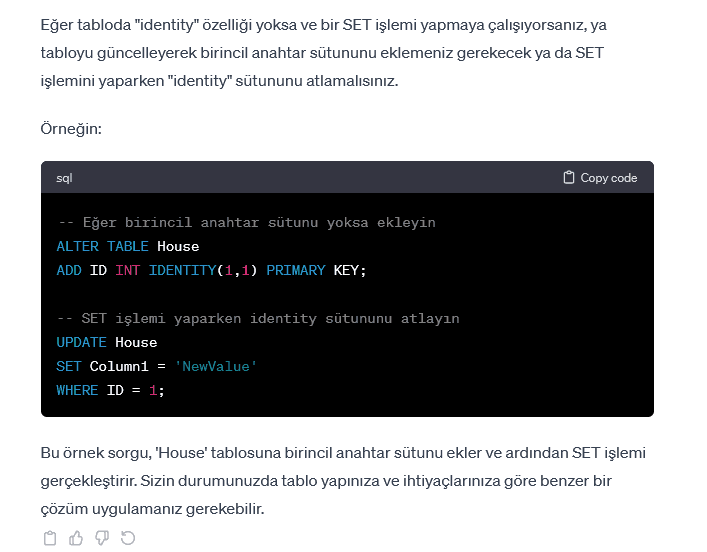This screenshot has height=552, width=707.
Task: Copy the response with the clipboard icon
Action: pos(50,538)
